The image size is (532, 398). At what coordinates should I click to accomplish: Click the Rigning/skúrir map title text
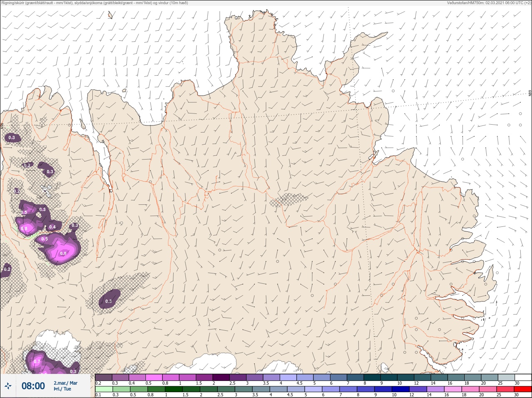coord(95,3)
